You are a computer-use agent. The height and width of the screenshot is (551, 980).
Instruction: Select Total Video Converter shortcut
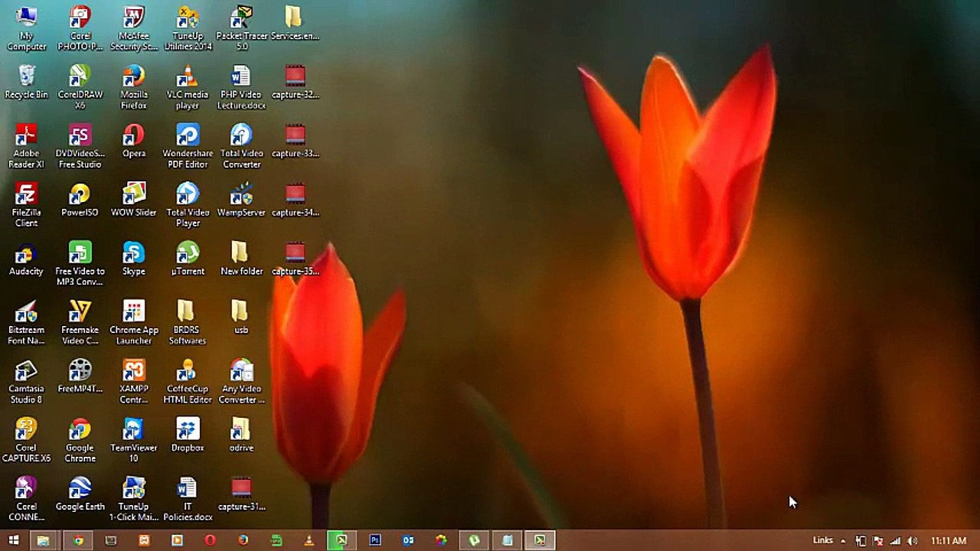[241, 146]
